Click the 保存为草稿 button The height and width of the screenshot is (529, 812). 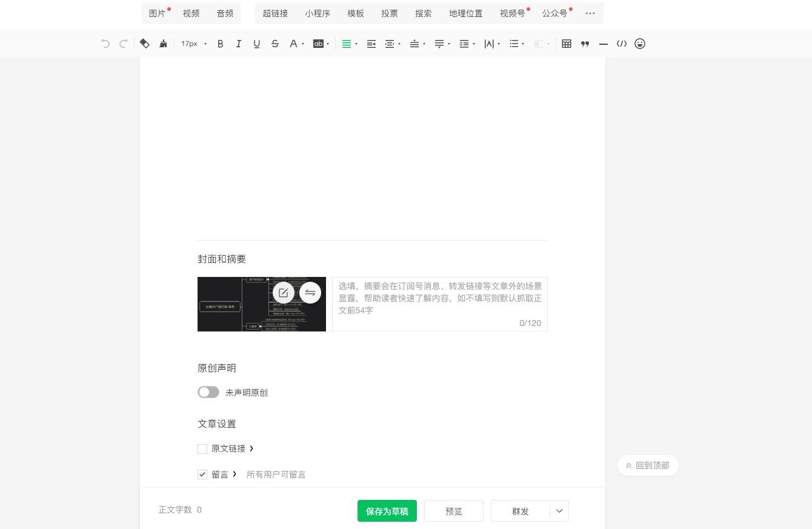(x=387, y=511)
